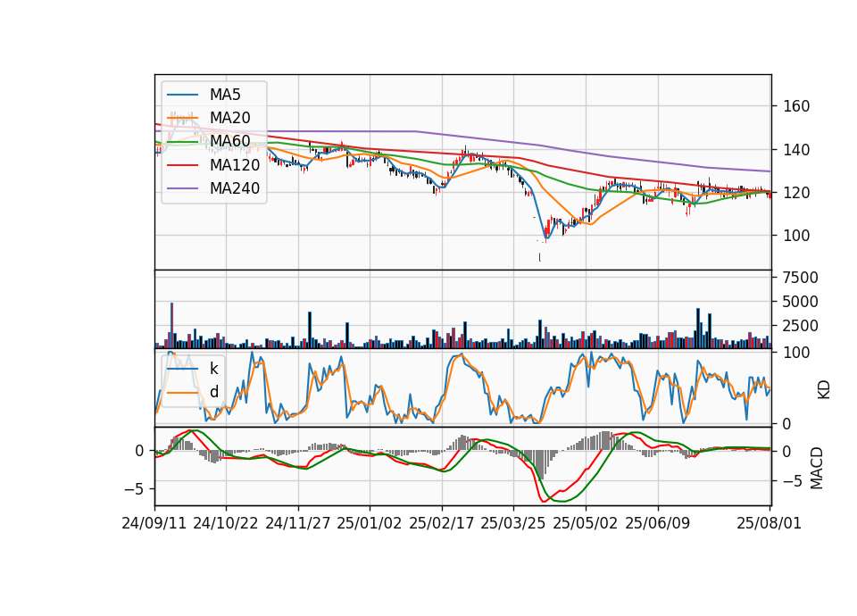Click the deepest MACD trough after 25/03/25
Viewport: 857px width, 616px height.
pos(545,500)
